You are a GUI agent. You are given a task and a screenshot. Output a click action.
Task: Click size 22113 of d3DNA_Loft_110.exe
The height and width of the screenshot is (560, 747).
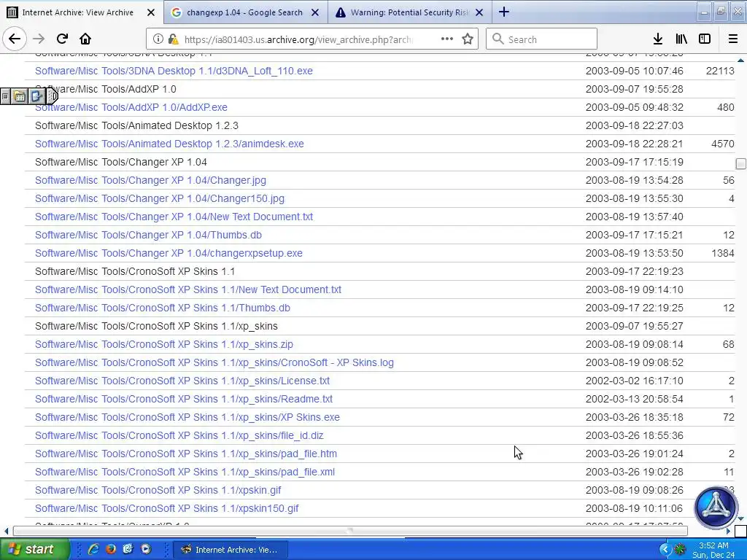[720, 71]
